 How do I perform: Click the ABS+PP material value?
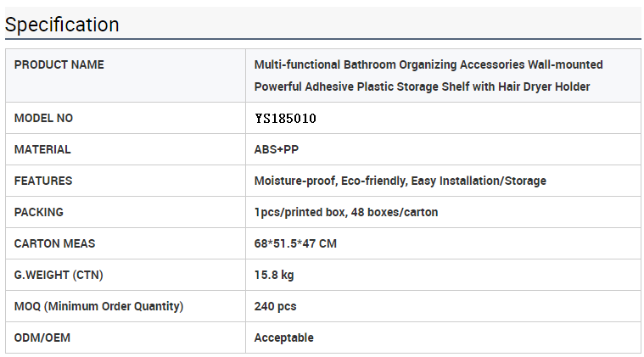[x=277, y=149]
